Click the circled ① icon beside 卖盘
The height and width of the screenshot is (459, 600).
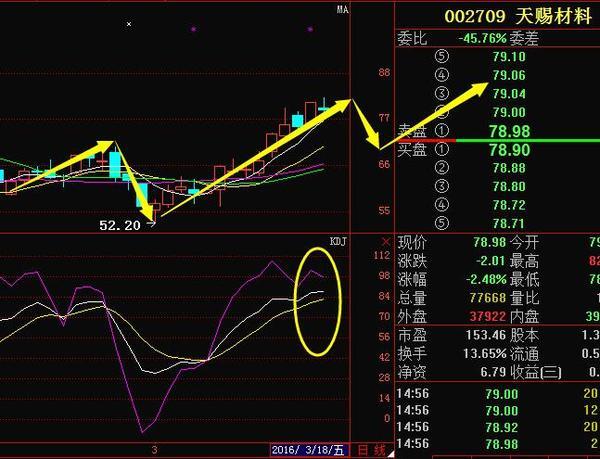[x=442, y=130]
